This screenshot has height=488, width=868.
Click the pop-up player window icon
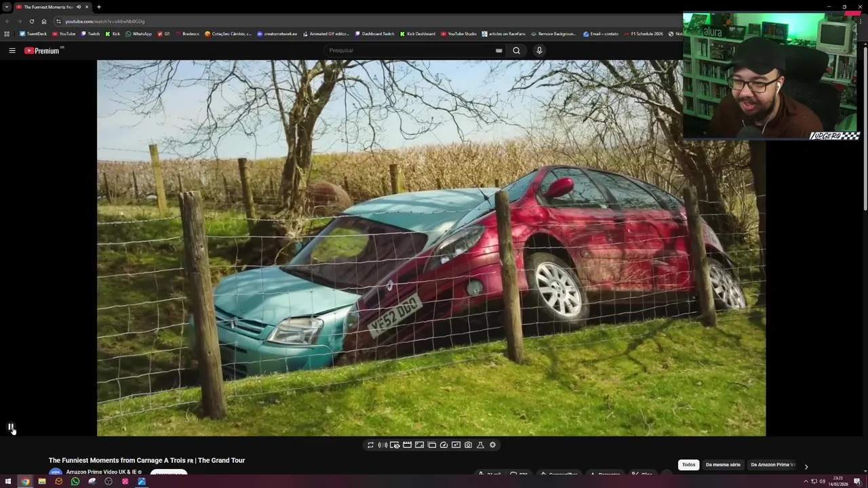(x=431, y=445)
